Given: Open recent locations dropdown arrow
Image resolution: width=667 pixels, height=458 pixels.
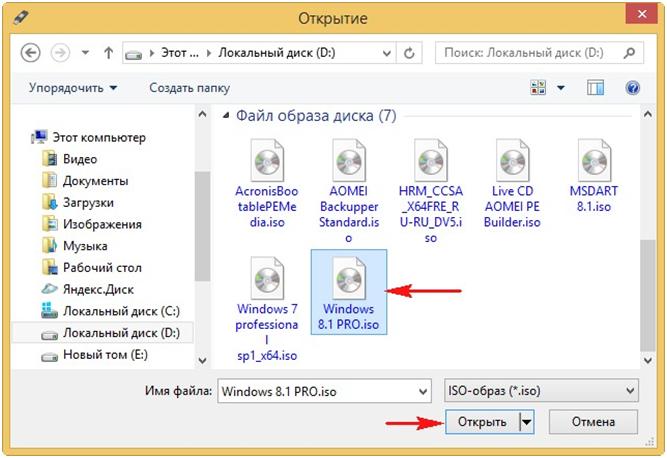Looking at the screenshot, I should [x=85, y=53].
